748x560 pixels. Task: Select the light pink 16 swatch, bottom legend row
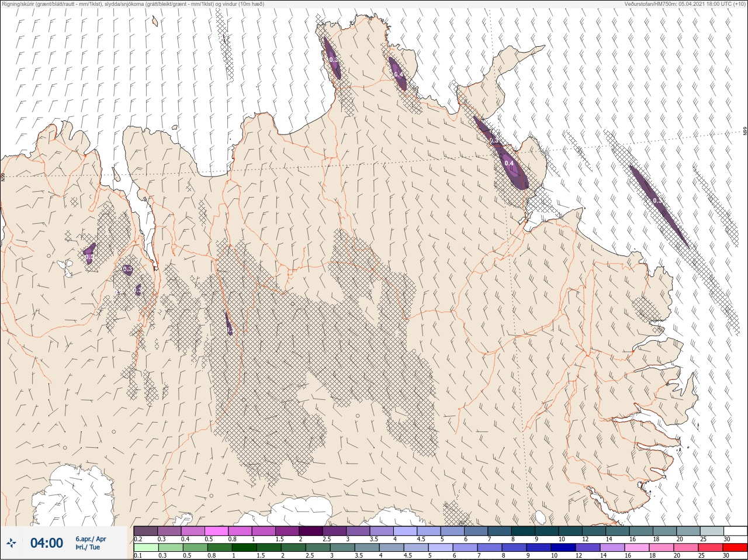coord(637,548)
